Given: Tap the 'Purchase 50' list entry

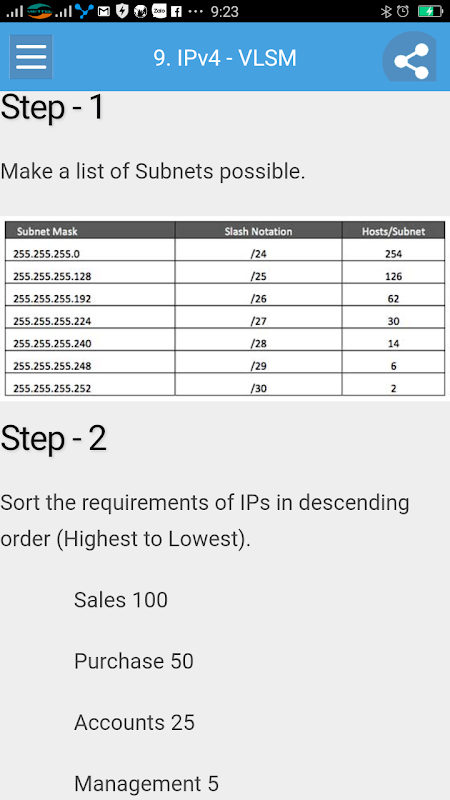Looking at the screenshot, I should click(134, 661).
